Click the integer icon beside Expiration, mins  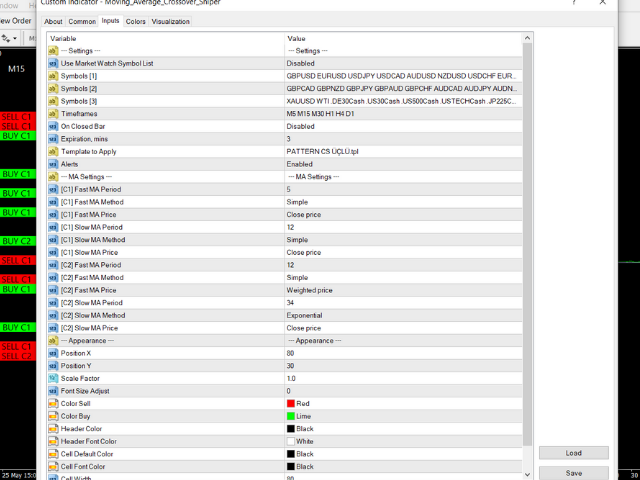pyautogui.click(x=53, y=139)
